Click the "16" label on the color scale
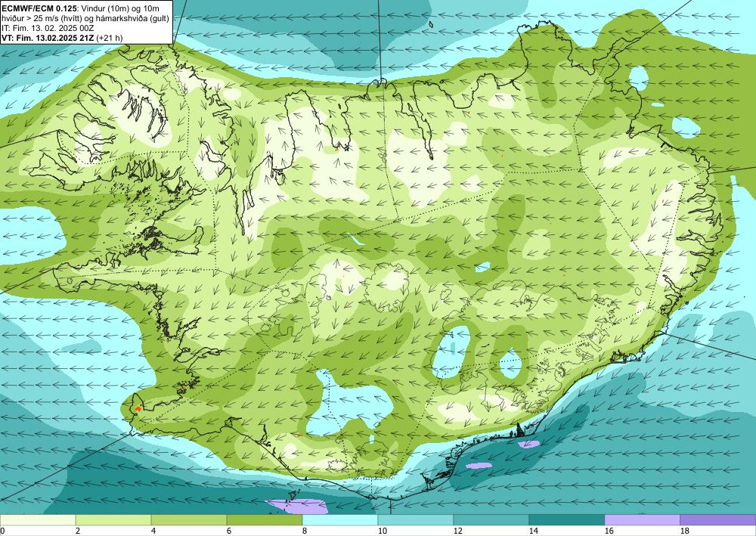The image size is (756, 536). click(609, 531)
